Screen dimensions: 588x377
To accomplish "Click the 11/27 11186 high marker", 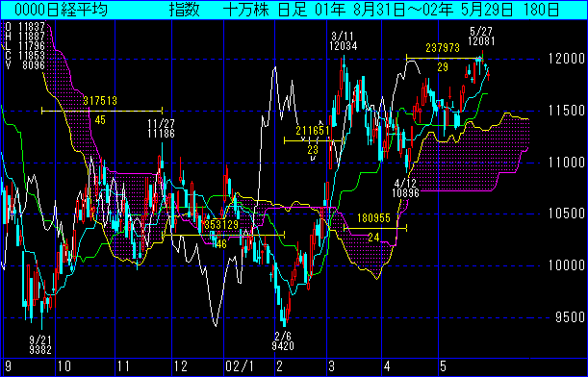I will tap(161, 129).
